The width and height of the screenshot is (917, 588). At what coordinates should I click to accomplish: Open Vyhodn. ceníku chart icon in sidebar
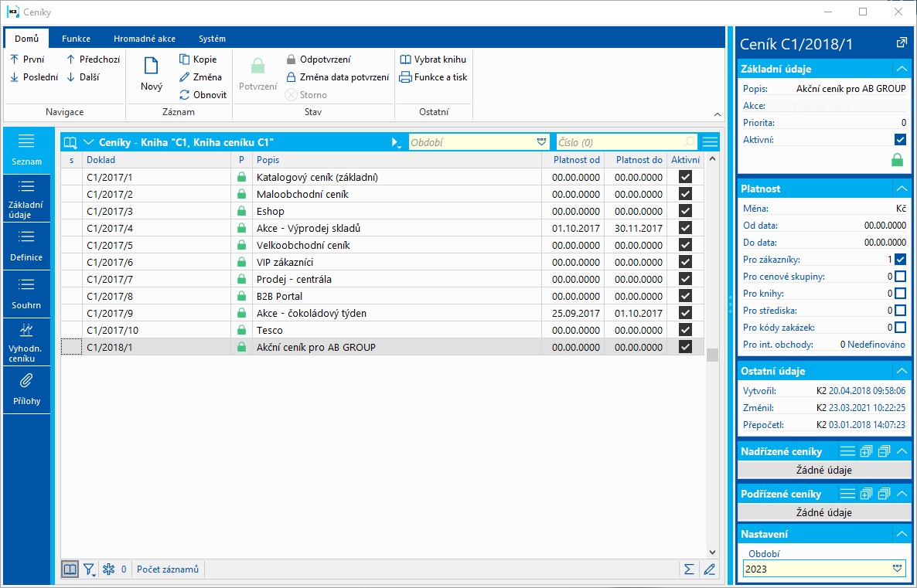click(x=26, y=330)
